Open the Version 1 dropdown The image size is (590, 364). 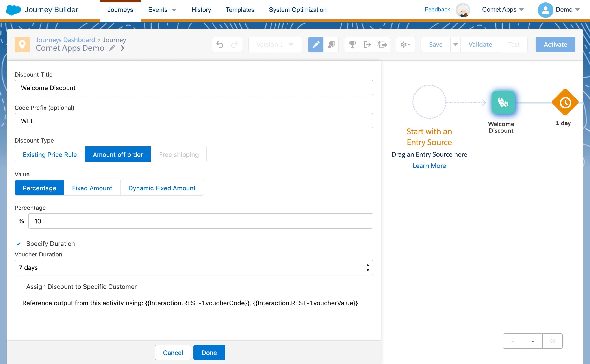tap(275, 45)
